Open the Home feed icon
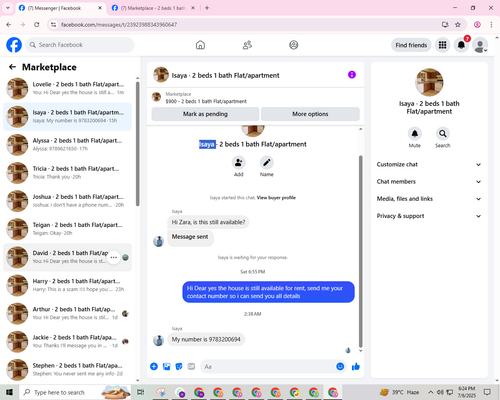 coord(200,45)
